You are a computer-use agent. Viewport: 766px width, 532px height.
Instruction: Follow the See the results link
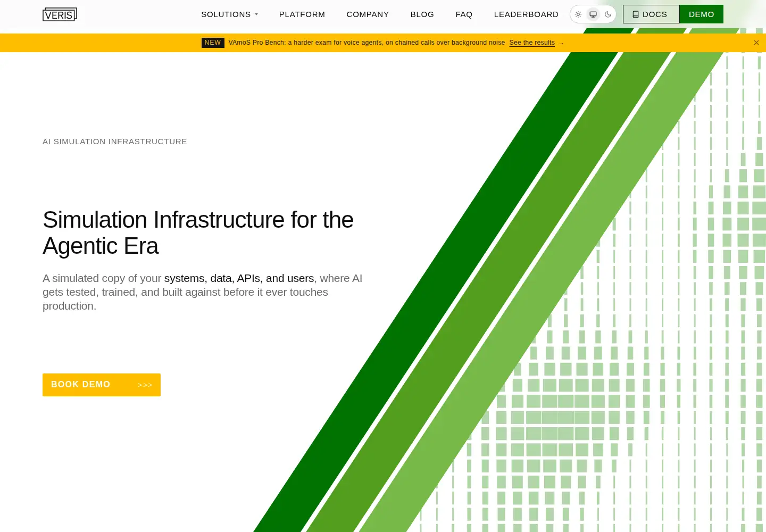click(x=532, y=43)
